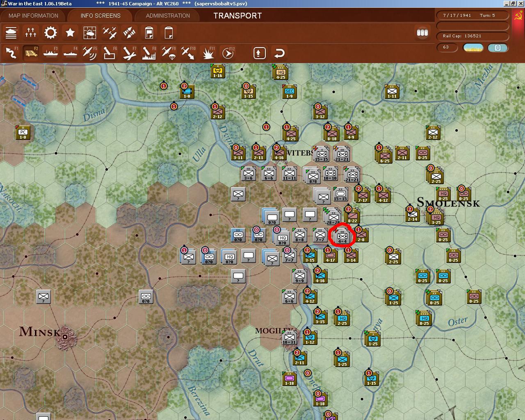Select F8 bomb city mode
This screenshot has height=420, width=525.
(x=149, y=53)
